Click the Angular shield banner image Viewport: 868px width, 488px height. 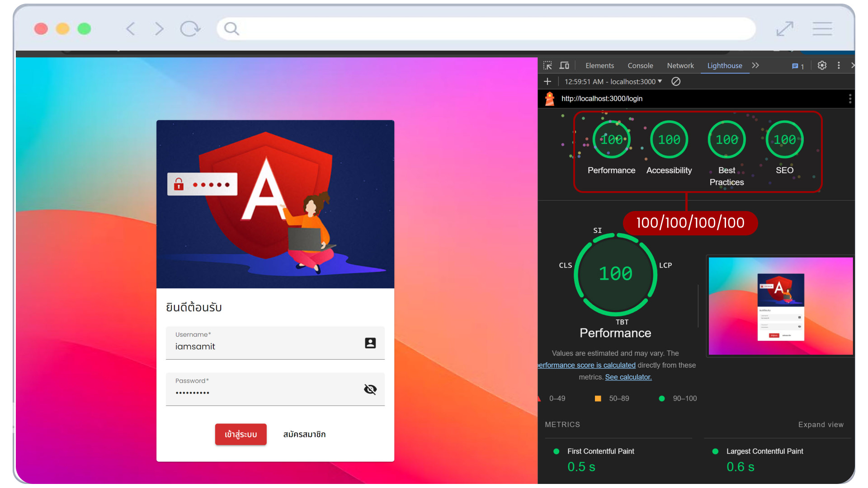[x=275, y=204]
